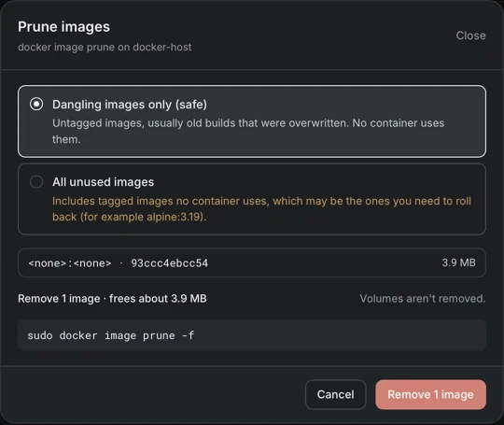Click the sudo docker image prune command
This screenshot has height=425, width=504.
[x=111, y=335]
